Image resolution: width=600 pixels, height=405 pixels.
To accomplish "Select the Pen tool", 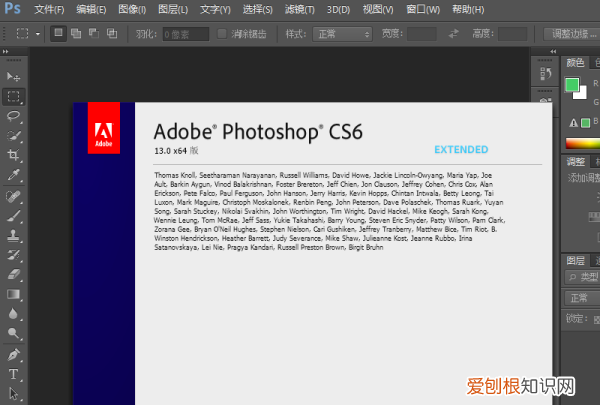I will [14, 354].
